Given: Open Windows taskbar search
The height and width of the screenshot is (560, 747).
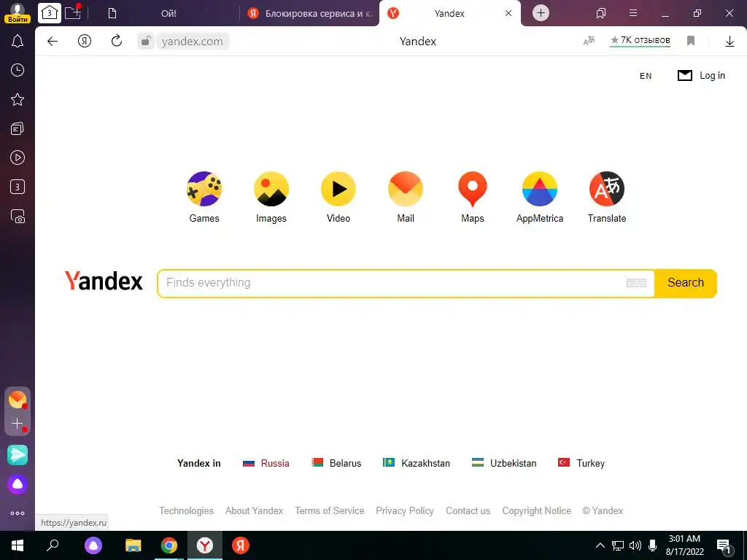Looking at the screenshot, I should (x=53, y=545).
